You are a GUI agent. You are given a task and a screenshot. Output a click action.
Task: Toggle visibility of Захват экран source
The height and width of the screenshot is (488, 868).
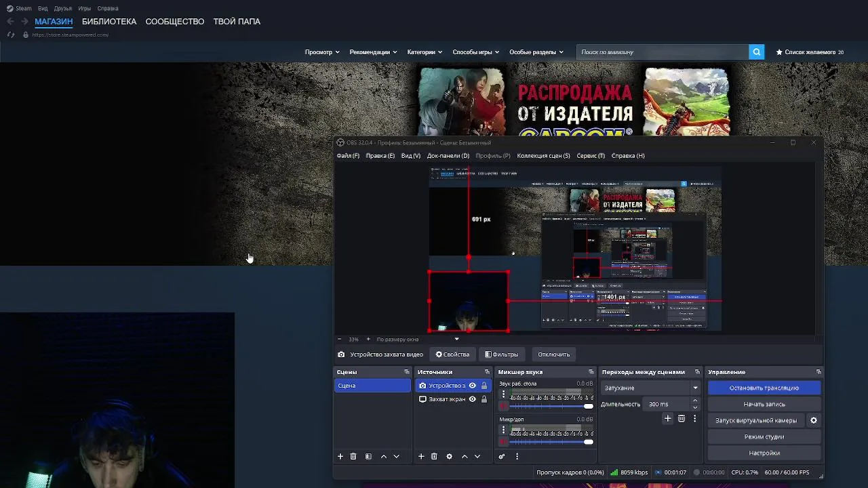tap(473, 399)
